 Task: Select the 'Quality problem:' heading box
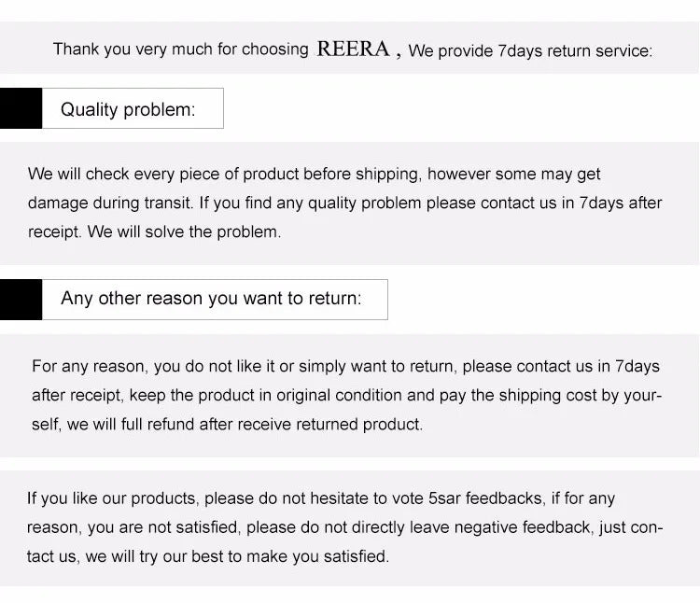click(133, 109)
